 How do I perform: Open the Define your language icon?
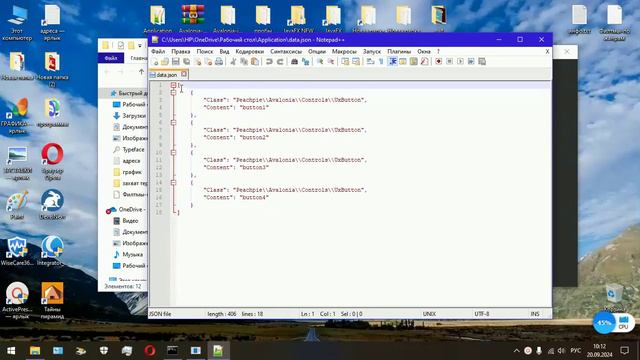tap(403, 62)
